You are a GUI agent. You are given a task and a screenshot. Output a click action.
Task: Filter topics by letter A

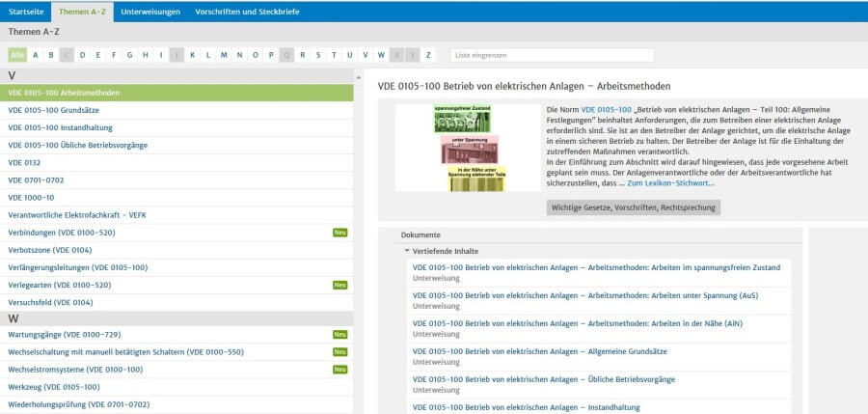pyautogui.click(x=36, y=55)
